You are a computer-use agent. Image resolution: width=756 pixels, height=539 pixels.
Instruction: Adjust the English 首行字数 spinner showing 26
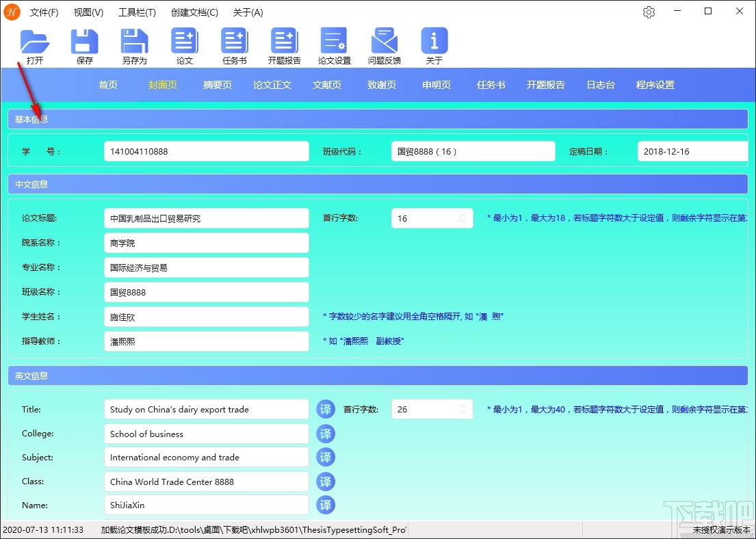pyautogui.click(x=432, y=409)
